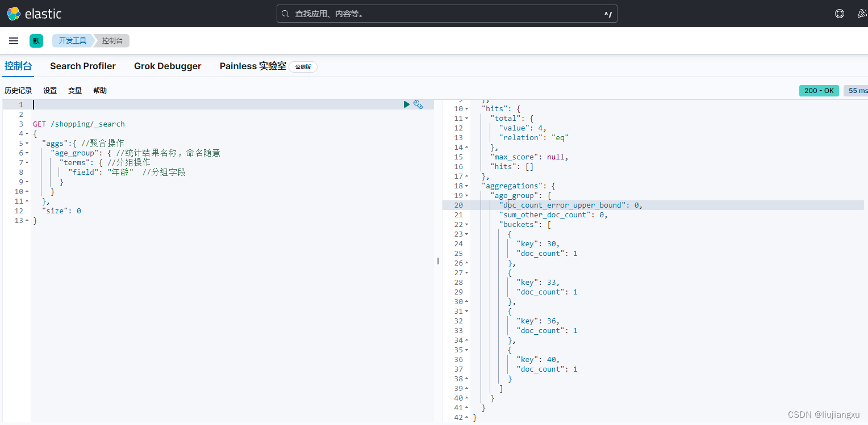Click the doc_count_error_upper_bound line
Viewport: 868px width, 425px height.
[x=571, y=205]
